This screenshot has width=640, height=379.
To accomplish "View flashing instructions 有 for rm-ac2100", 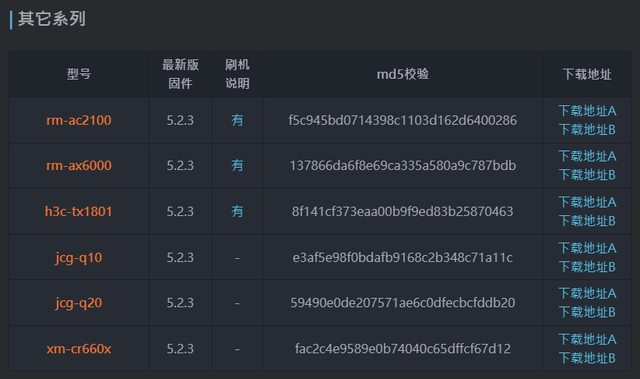I will point(237,120).
